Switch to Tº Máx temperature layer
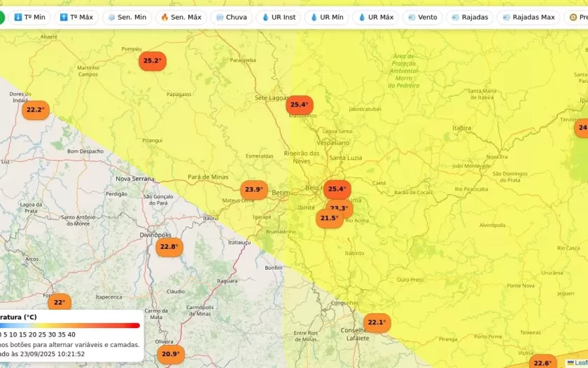This screenshot has height=368, width=588. coord(76,17)
